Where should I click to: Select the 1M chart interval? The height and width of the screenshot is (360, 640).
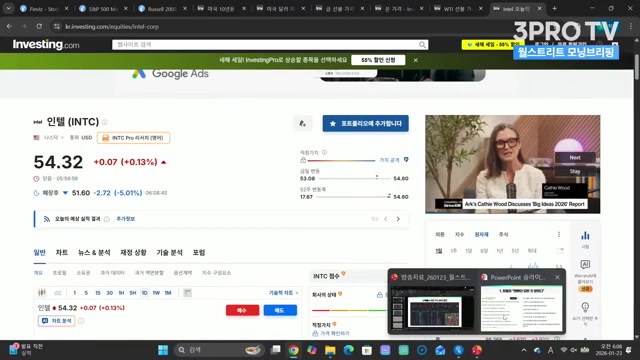click(x=168, y=293)
